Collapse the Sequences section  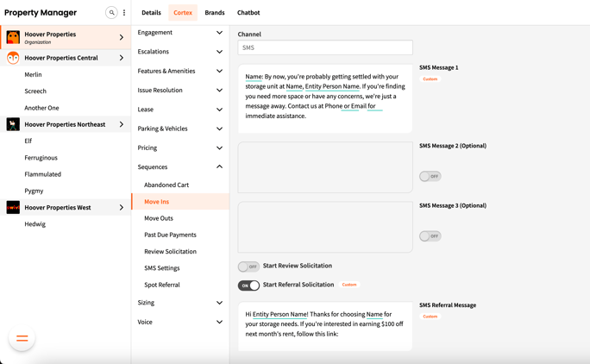coord(219,167)
